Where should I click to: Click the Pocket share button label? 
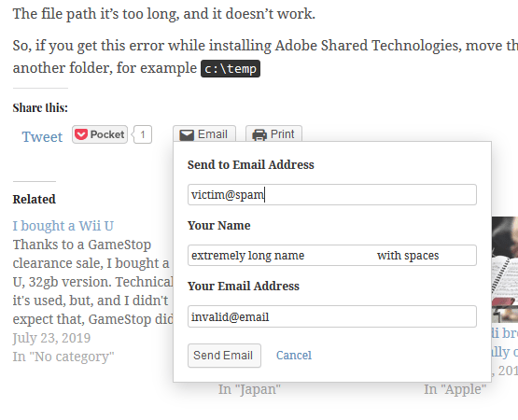tap(107, 134)
